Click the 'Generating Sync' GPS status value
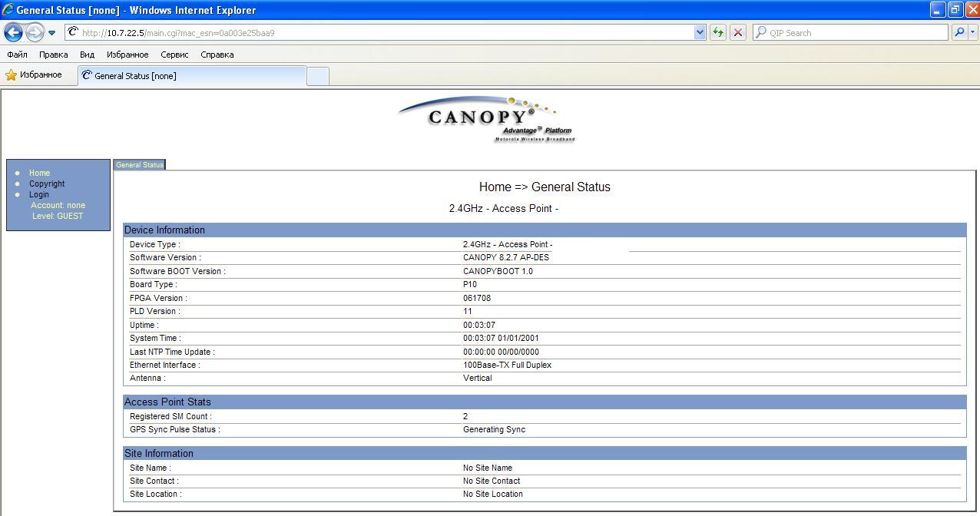 494,429
